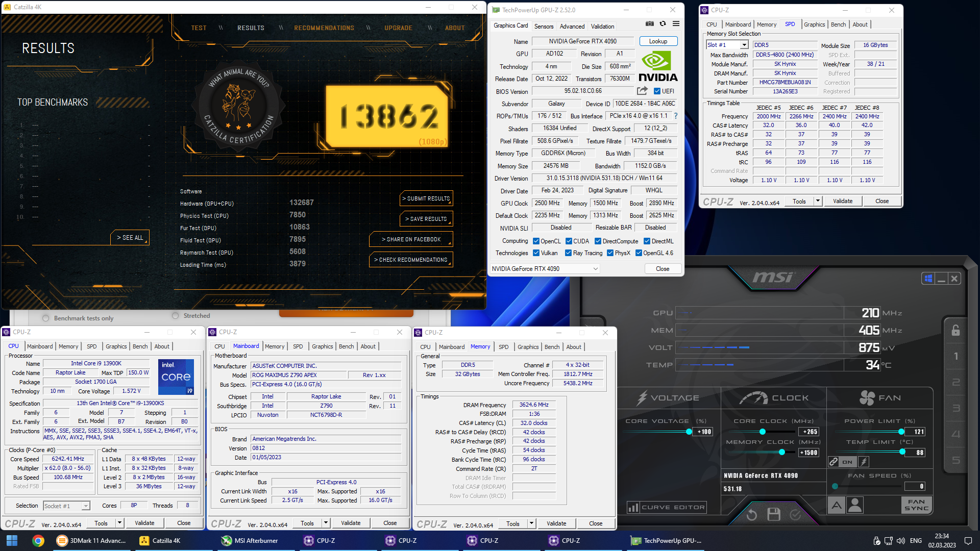Click the GPU-Z refresh icon
The width and height of the screenshot is (980, 551).
pos(663,24)
